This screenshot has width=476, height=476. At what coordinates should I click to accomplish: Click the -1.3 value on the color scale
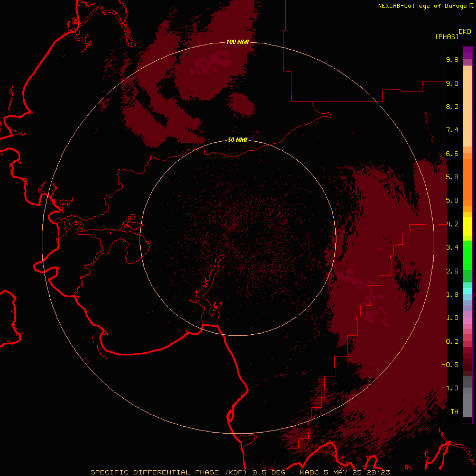point(450,388)
